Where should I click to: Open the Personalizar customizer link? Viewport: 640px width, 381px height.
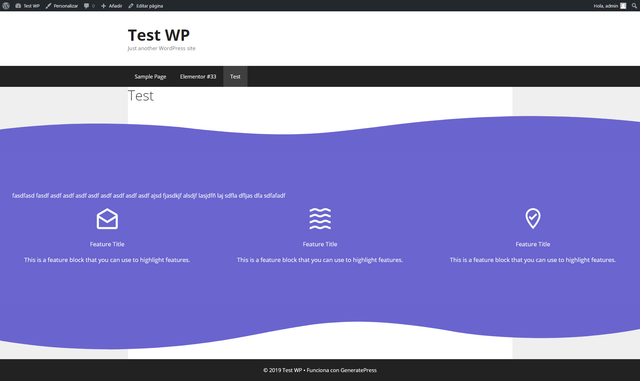pos(62,6)
